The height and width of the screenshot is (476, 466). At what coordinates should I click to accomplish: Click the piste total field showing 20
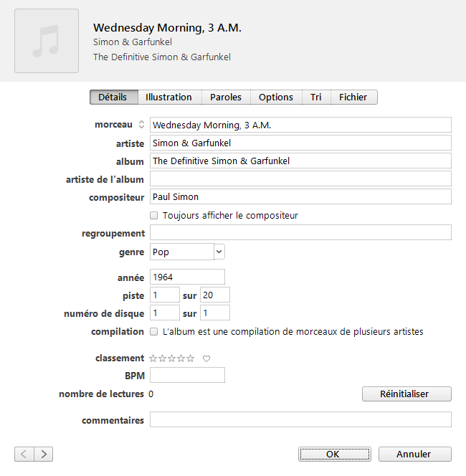215,295
